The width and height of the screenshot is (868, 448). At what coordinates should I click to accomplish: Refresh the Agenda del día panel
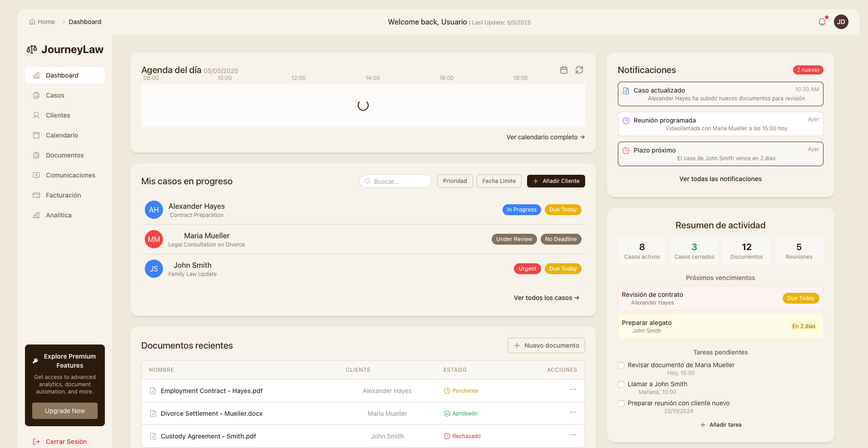pos(579,70)
